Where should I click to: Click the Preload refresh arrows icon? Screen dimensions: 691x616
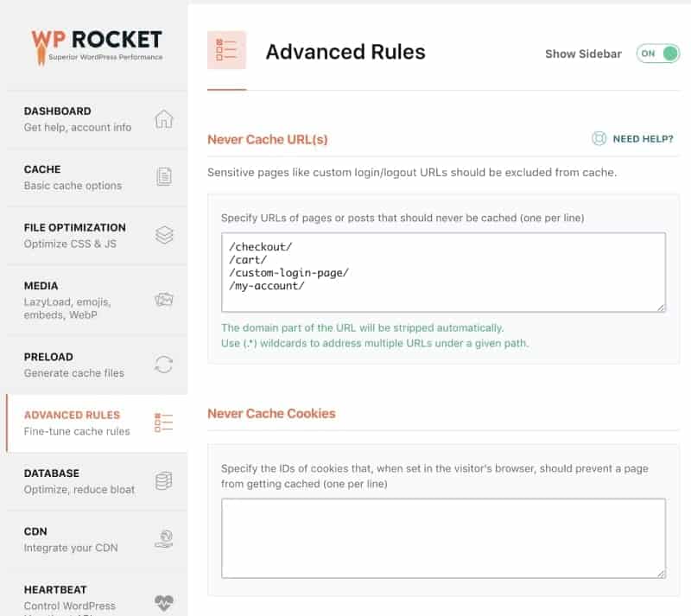coord(164,364)
